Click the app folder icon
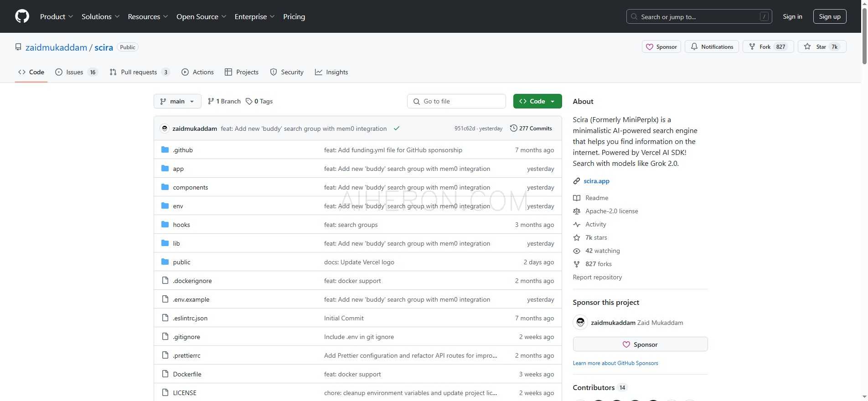 coord(165,169)
